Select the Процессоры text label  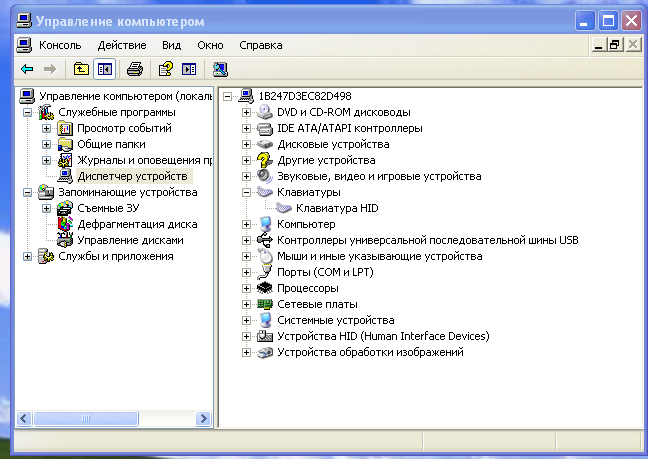pyautogui.click(x=308, y=288)
